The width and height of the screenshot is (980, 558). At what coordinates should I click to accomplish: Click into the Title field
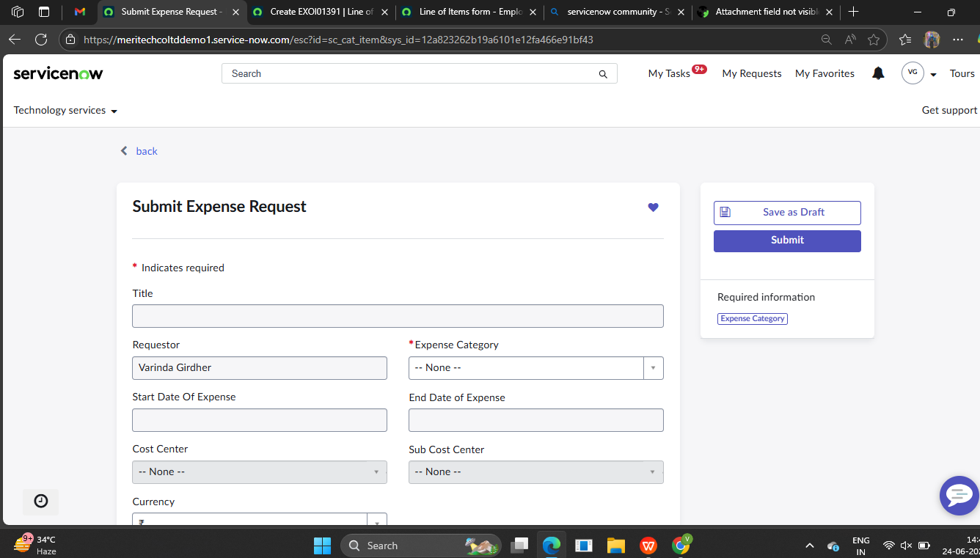(398, 316)
